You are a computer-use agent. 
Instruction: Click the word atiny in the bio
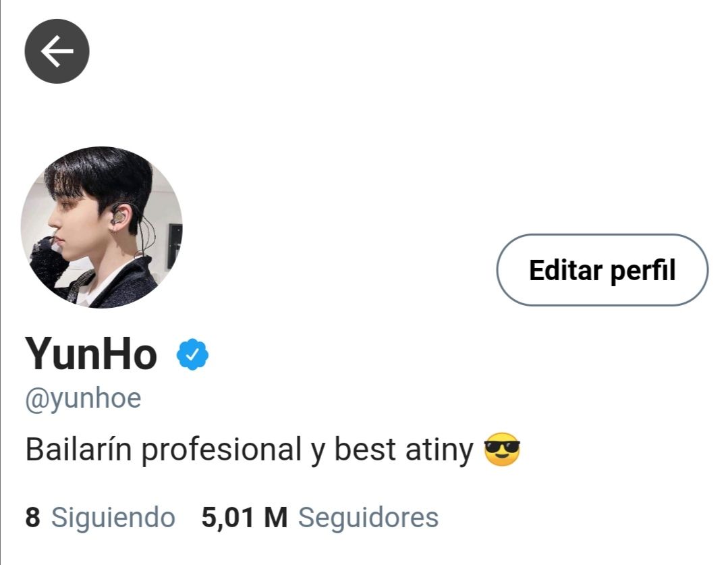pyautogui.click(x=439, y=450)
